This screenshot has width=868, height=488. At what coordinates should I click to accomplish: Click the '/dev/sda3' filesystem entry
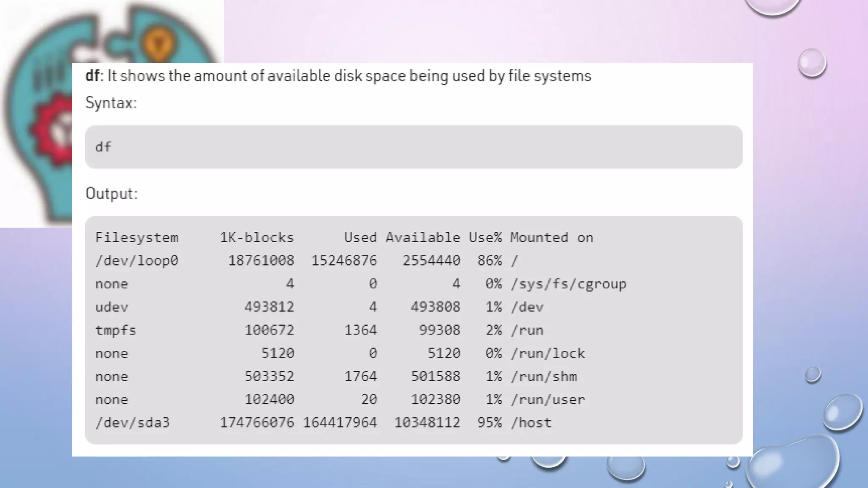[132, 423]
